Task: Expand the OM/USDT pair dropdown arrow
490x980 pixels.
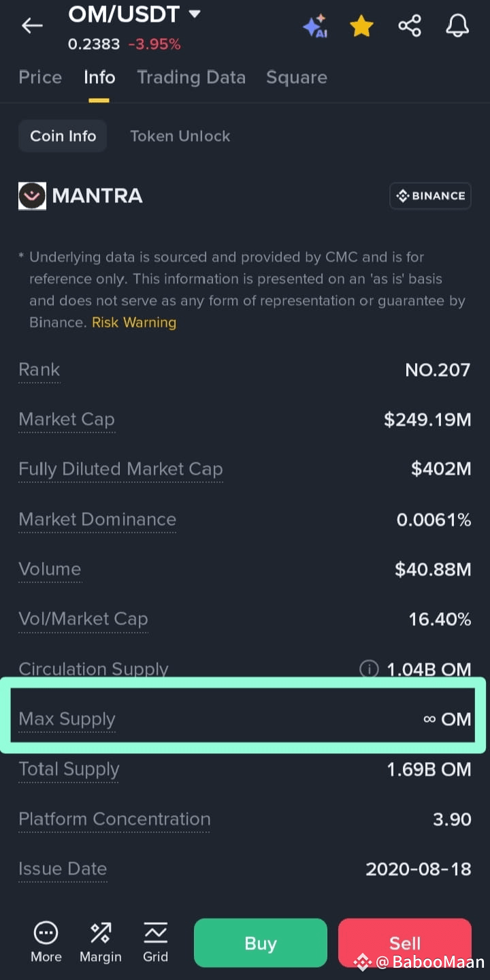Action: point(194,14)
